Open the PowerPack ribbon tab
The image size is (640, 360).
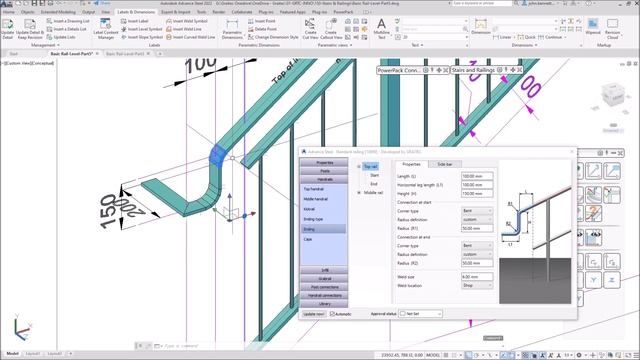point(343,12)
